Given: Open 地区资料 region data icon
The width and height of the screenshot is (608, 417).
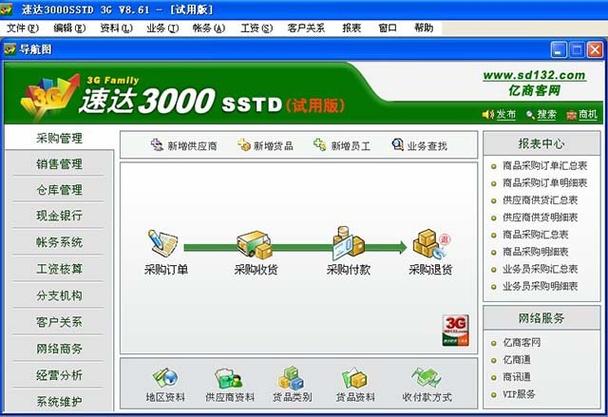Looking at the screenshot, I should click(x=165, y=378).
